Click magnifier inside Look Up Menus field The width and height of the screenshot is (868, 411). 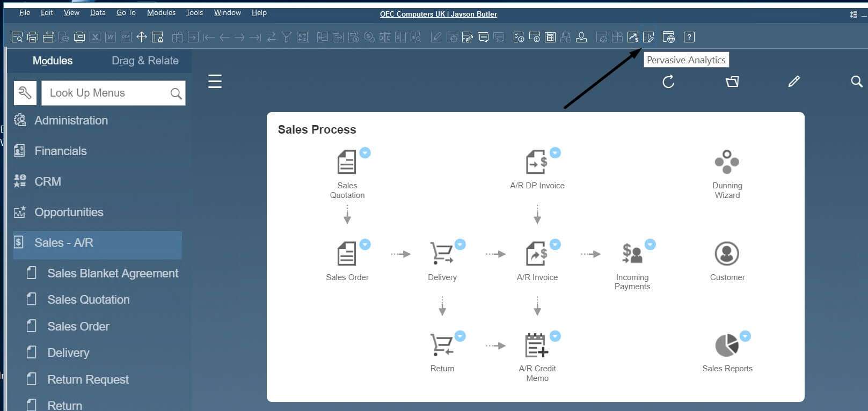click(176, 93)
